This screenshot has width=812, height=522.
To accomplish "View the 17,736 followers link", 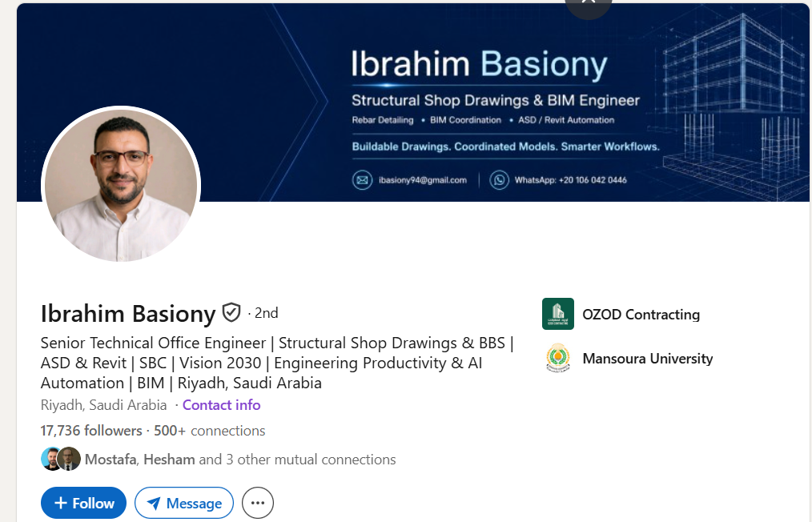I will point(91,431).
